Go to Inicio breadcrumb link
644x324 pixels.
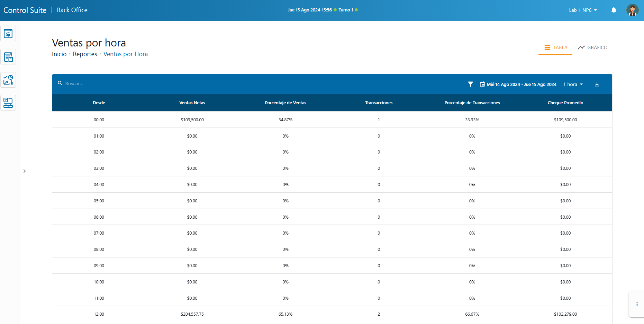click(59, 54)
